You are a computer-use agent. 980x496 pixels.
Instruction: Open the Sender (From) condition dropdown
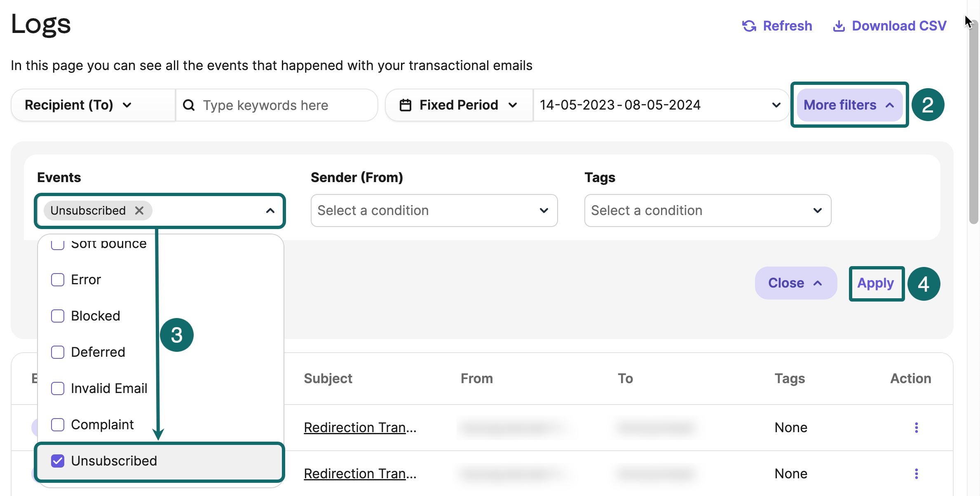[434, 211]
